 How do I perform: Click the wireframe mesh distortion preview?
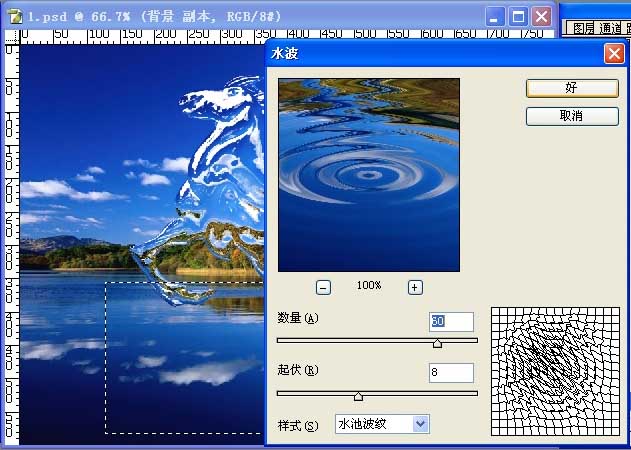pos(555,371)
